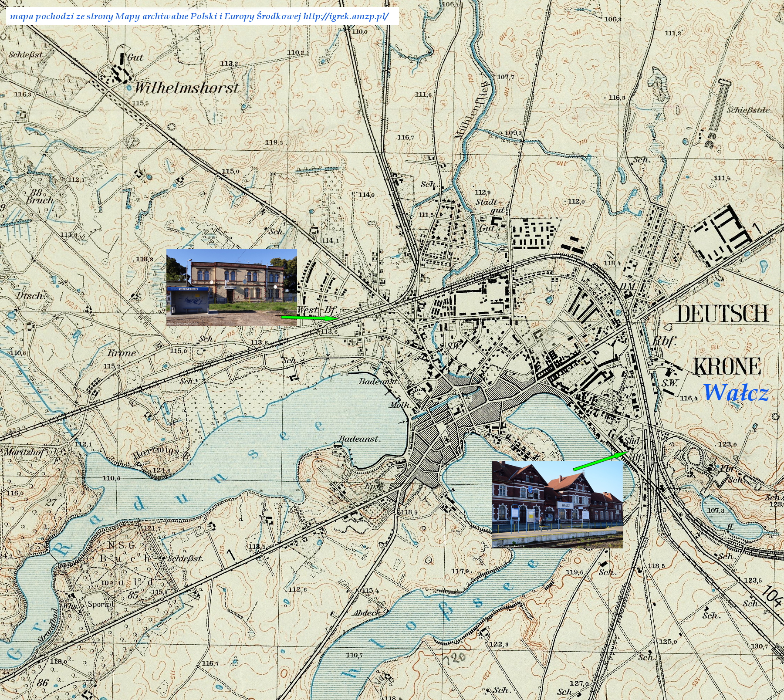
Task: Click elevation point '107,8'
Action: click(716, 511)
